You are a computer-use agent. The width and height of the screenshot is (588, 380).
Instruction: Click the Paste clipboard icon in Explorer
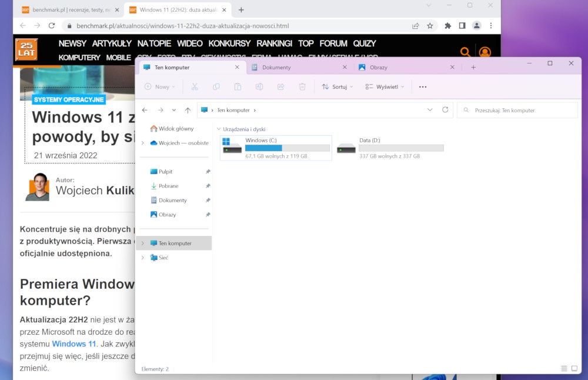click(238, 86)
